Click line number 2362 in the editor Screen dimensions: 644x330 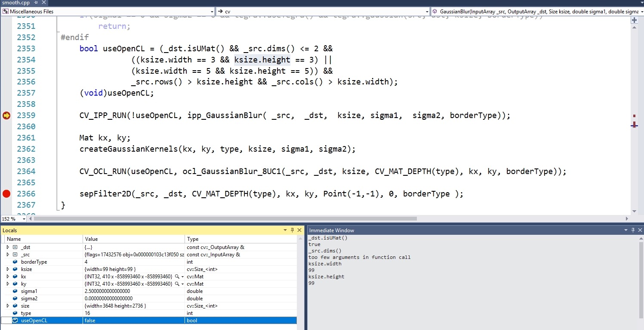26,149
